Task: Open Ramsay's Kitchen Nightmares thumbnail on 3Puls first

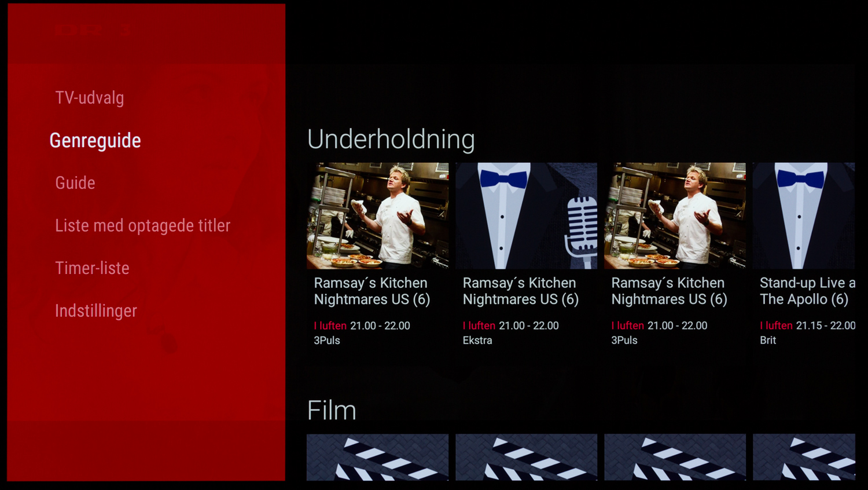Action: click(x=377, y=215)
